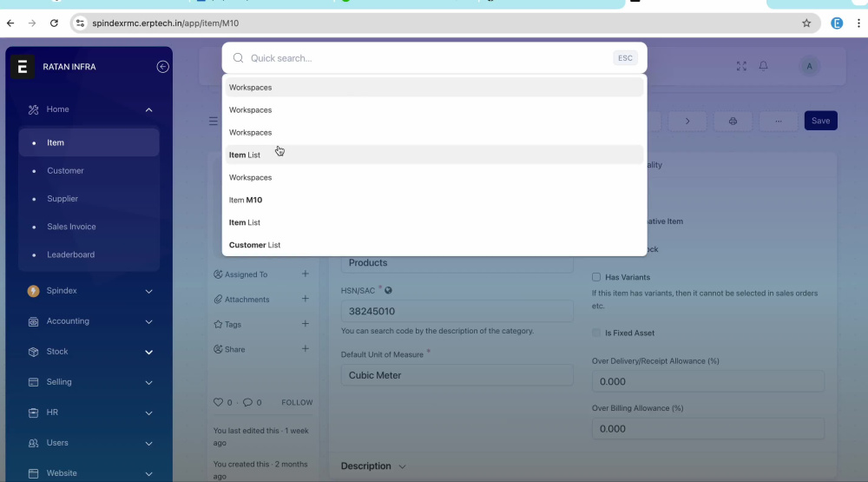The height and width of the screenshot is (482, 868).
Task: Open the user avatar A menu
Action: (x=809, y=67)
